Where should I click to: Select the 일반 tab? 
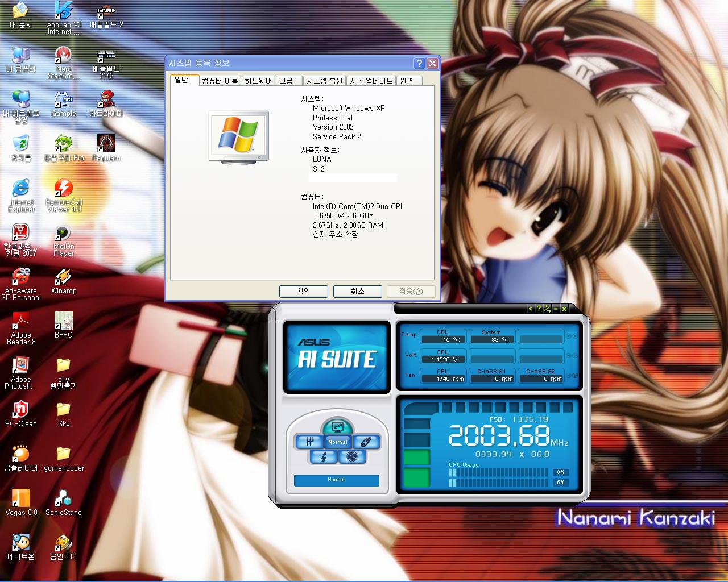click(184, 80)
